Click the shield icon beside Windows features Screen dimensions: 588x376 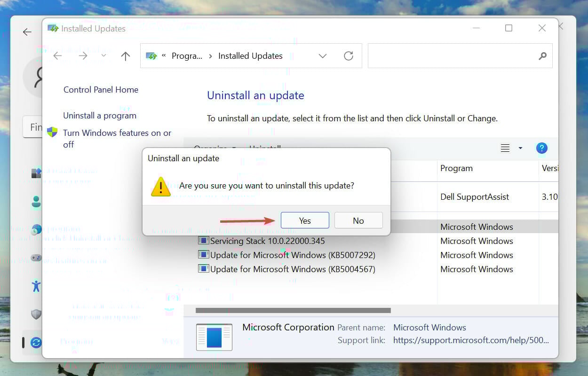click(52, 132)
